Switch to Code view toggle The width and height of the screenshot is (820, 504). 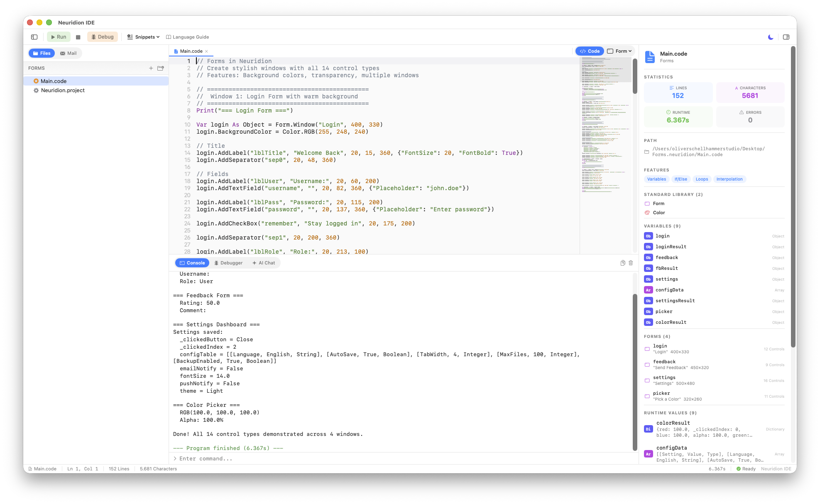[x=590, y=51]
